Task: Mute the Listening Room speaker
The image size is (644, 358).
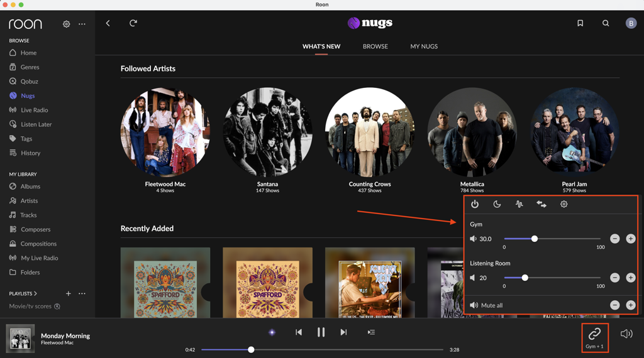Action: point(474,278)
